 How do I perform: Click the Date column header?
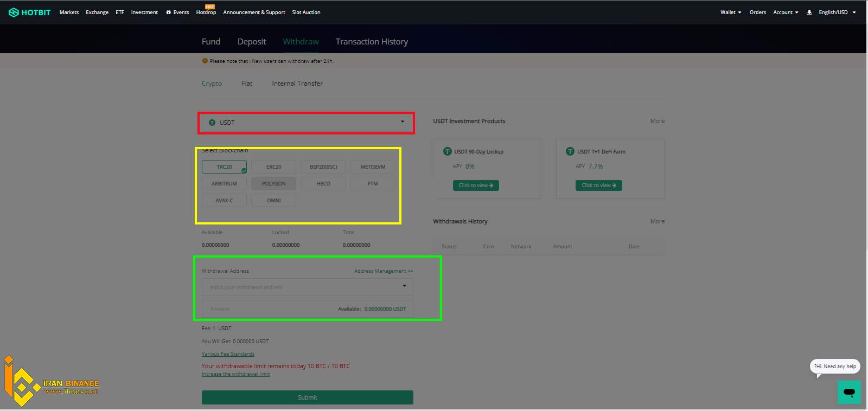(x=634, y=247)
